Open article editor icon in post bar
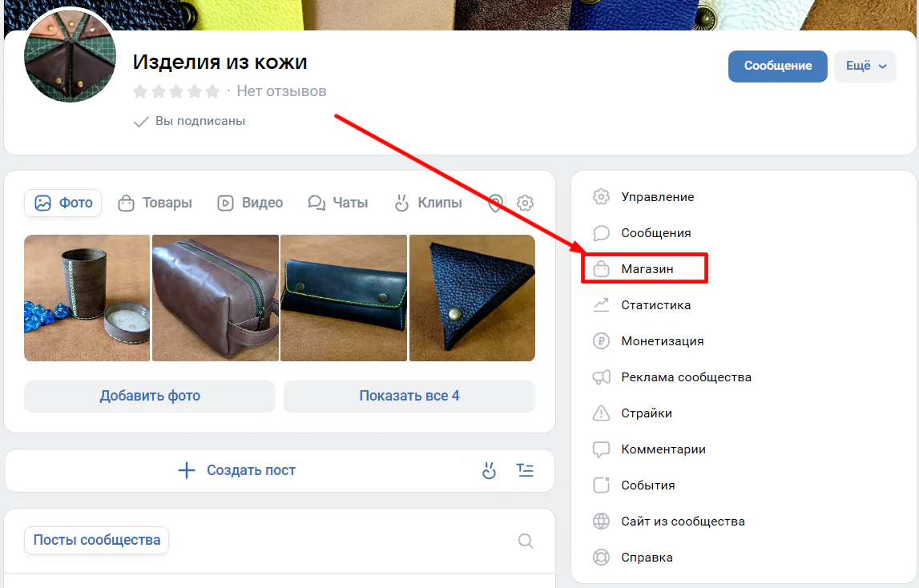 tap(525, 470)
